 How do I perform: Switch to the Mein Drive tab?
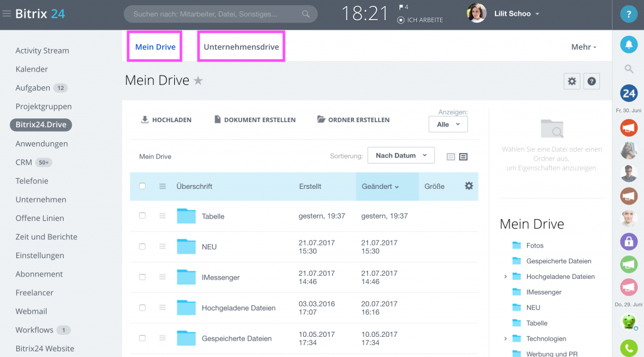pyautogui.click(x=155, y=47)
